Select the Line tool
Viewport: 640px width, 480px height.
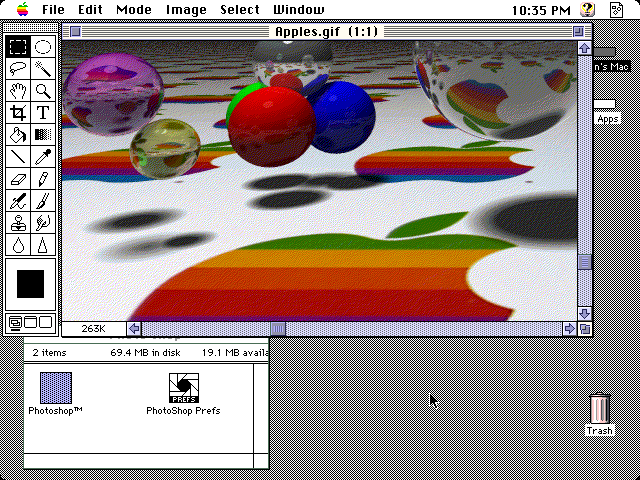coord(18,156)
